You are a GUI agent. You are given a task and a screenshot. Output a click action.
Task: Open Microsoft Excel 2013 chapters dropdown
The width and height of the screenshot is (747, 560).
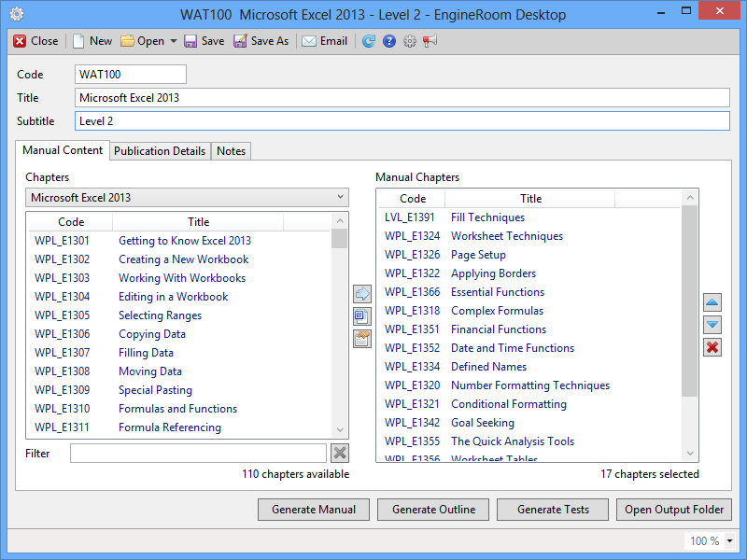tap(187, 197)
